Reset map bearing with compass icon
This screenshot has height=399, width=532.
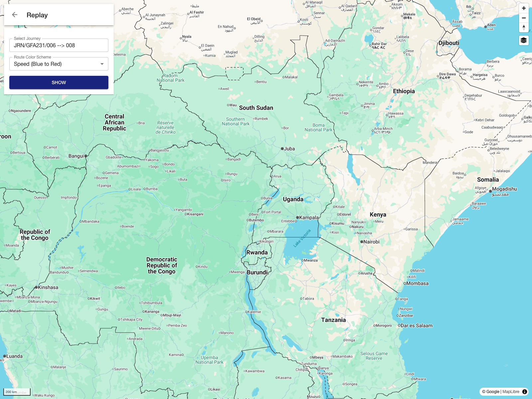pyautogui.click(x=524, y=27)
